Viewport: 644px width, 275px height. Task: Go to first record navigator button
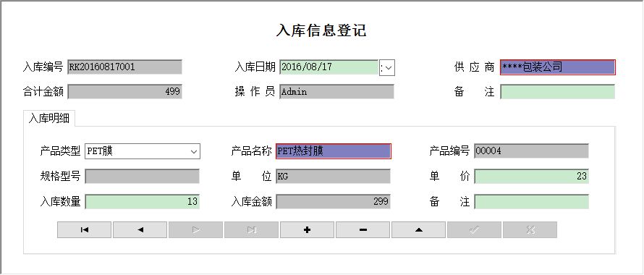click(x=84, y=230)
